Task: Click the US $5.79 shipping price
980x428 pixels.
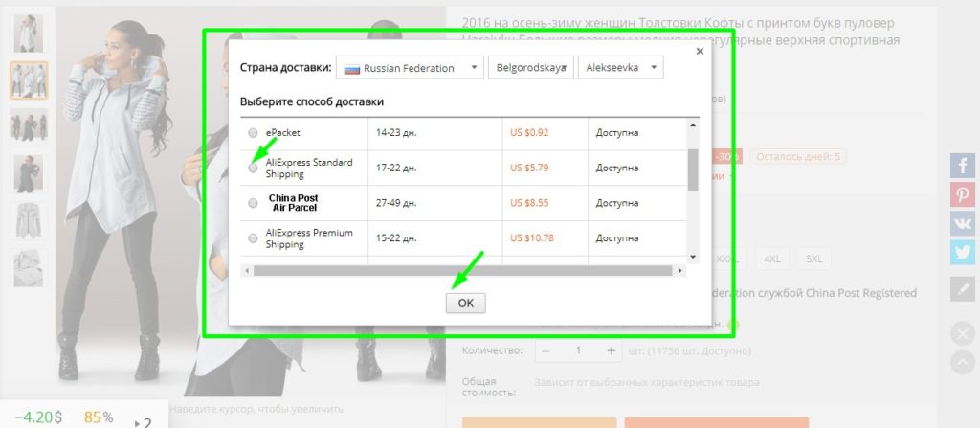Action: point(529,168)
